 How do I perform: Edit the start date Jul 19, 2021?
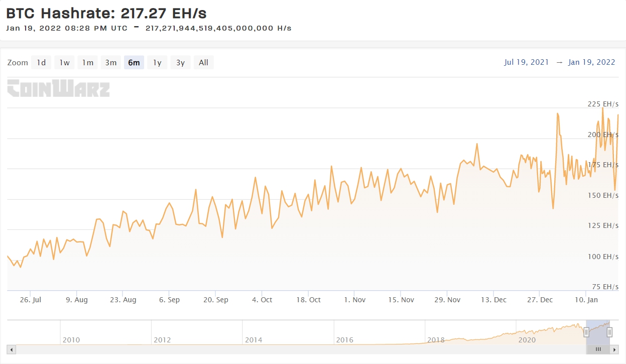tap(527, 62)
